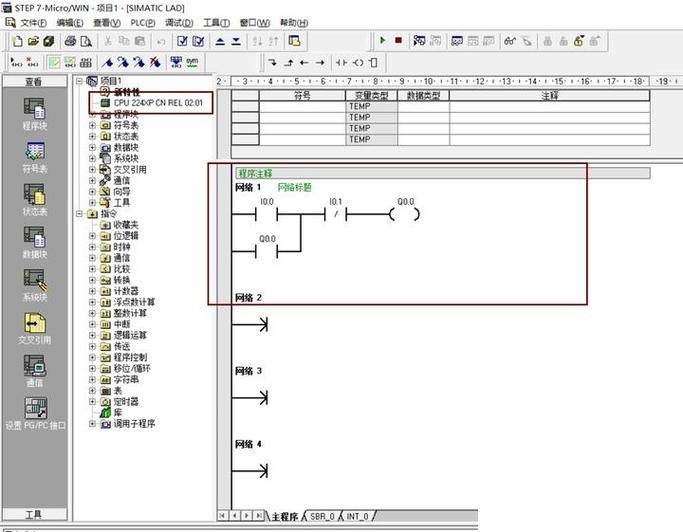Click the 网络标题 text in Network 1
Screen dimensions: 683x532
(x=295, y=187)
